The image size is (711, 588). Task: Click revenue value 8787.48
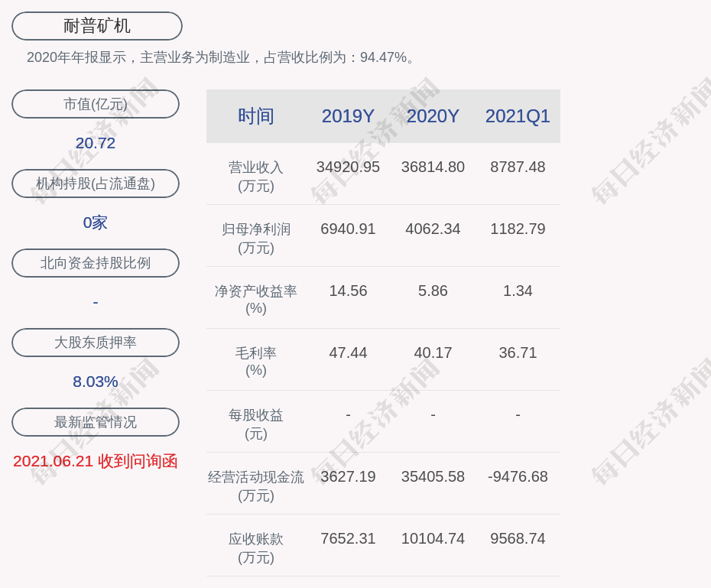pos(518,167)
